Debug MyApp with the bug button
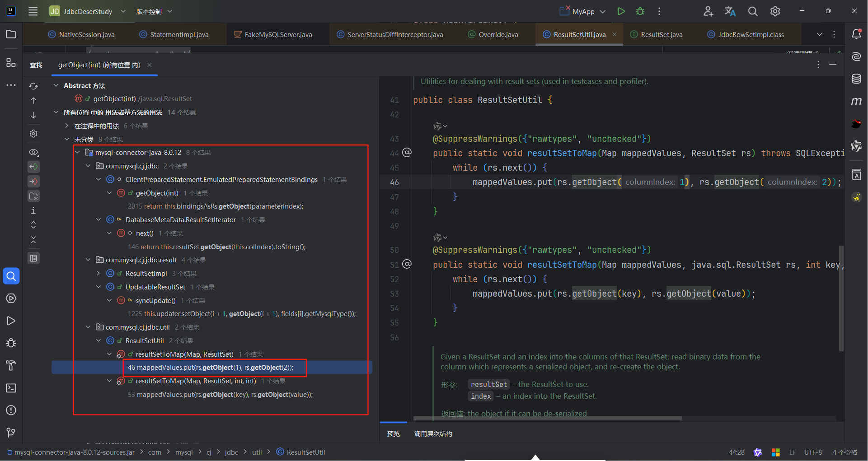 tap(640, 11)
